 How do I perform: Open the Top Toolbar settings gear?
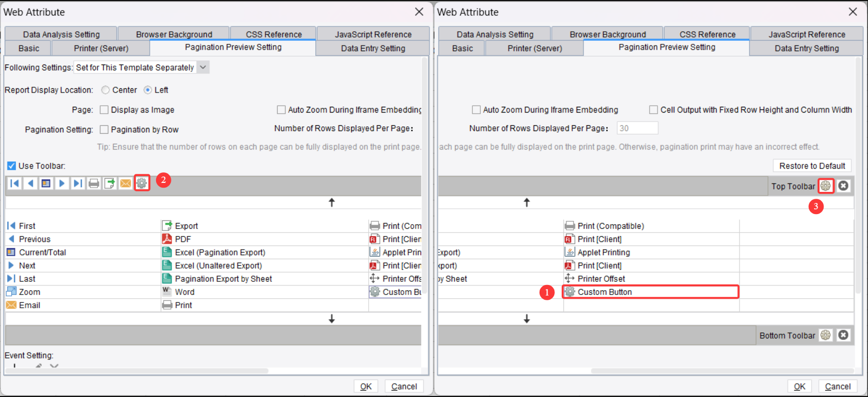[x=826, y=186]
